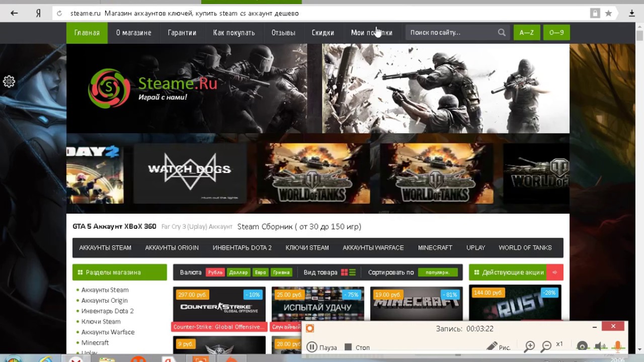Open the О магазине menu item
644x362 pixels.
click(134, 33)
